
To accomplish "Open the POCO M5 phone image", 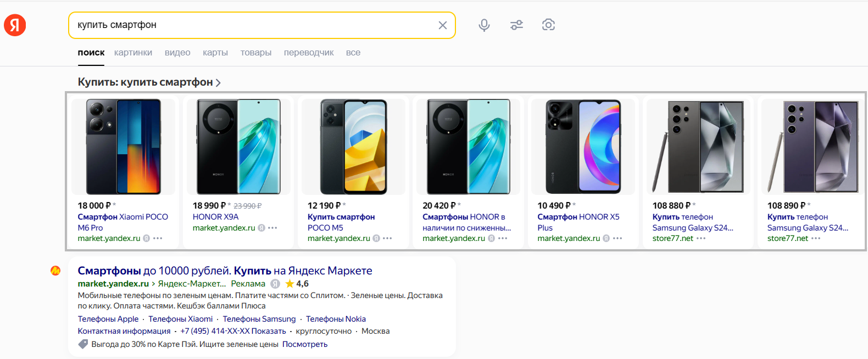I will tap(353, 147).
